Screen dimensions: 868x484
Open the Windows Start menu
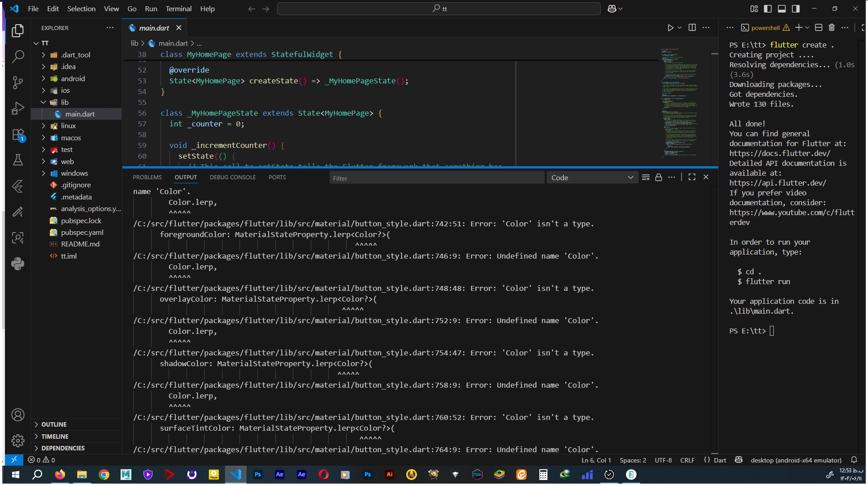15,475
